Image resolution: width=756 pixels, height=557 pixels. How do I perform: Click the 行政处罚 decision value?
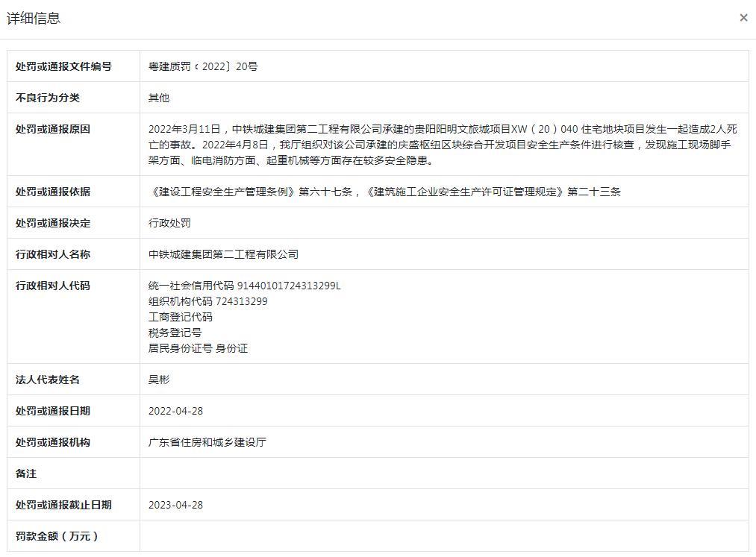[x=169, y=223]
